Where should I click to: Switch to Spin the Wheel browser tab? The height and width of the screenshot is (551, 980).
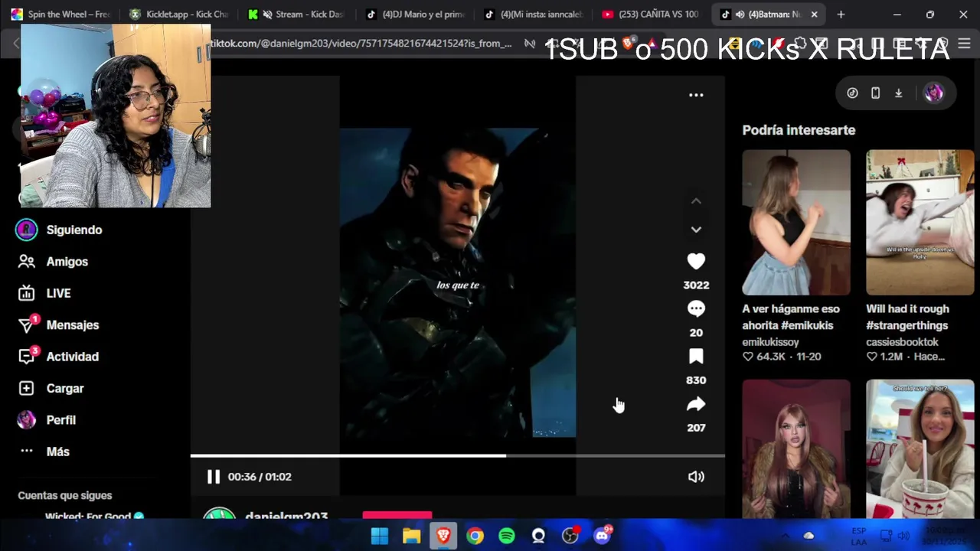coord(61,15)
